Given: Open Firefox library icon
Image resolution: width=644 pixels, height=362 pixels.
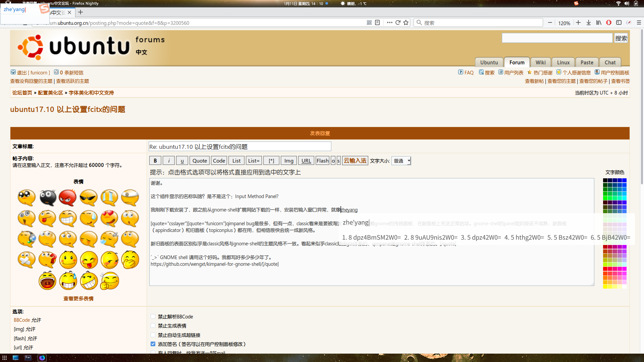Looking at the screenshot, I should point(599,22).
